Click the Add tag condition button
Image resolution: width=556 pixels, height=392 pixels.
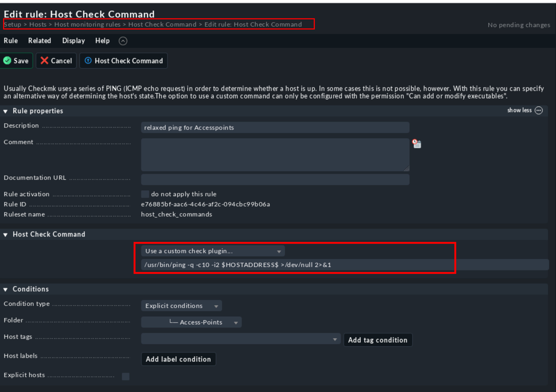pyautogui.click(x=378, y=340)
